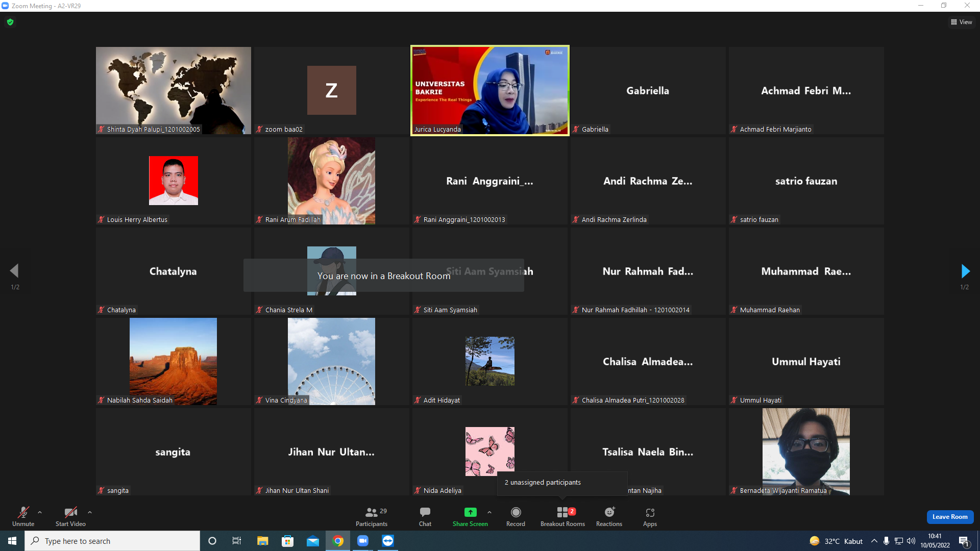The height and width of the screenshot is (551, 980).
Task: Open Task View on the taskbar
Action: [237, 541]
